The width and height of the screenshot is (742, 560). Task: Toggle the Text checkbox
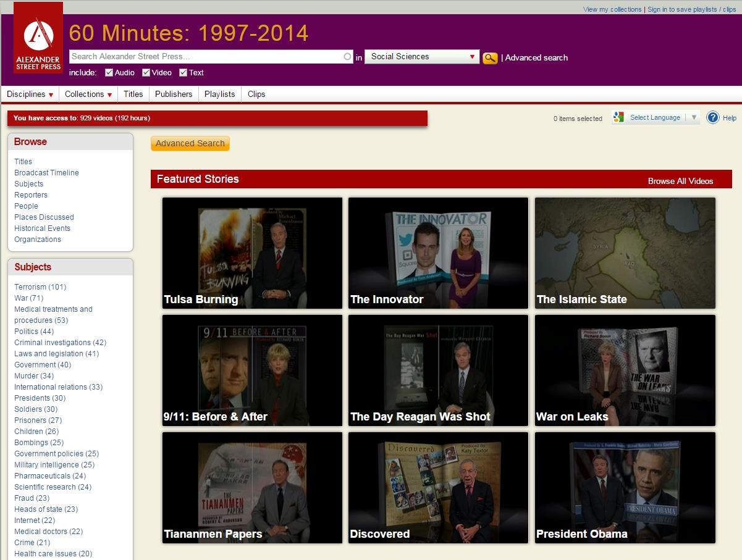pyautogui.click(x=183, y=72)
